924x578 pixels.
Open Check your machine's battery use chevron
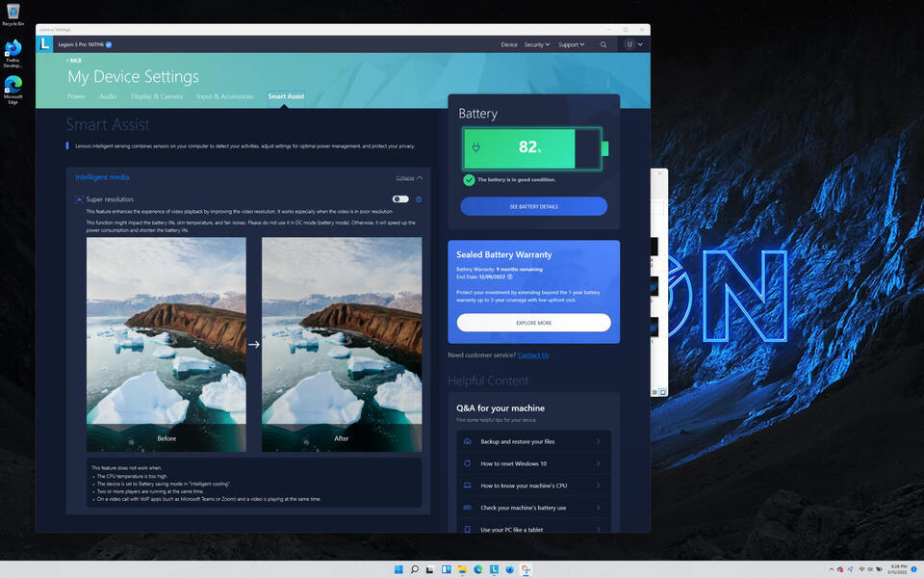(x=598, y=508)
